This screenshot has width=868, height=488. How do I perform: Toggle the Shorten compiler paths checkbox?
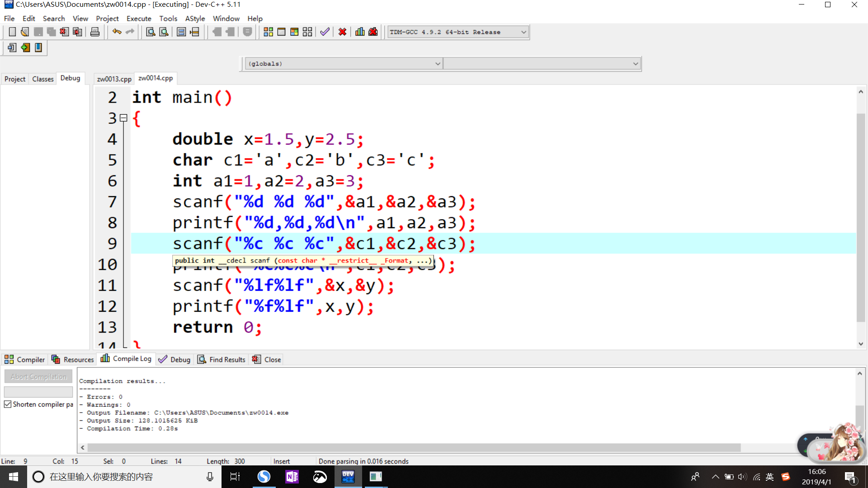click(8, 404)
